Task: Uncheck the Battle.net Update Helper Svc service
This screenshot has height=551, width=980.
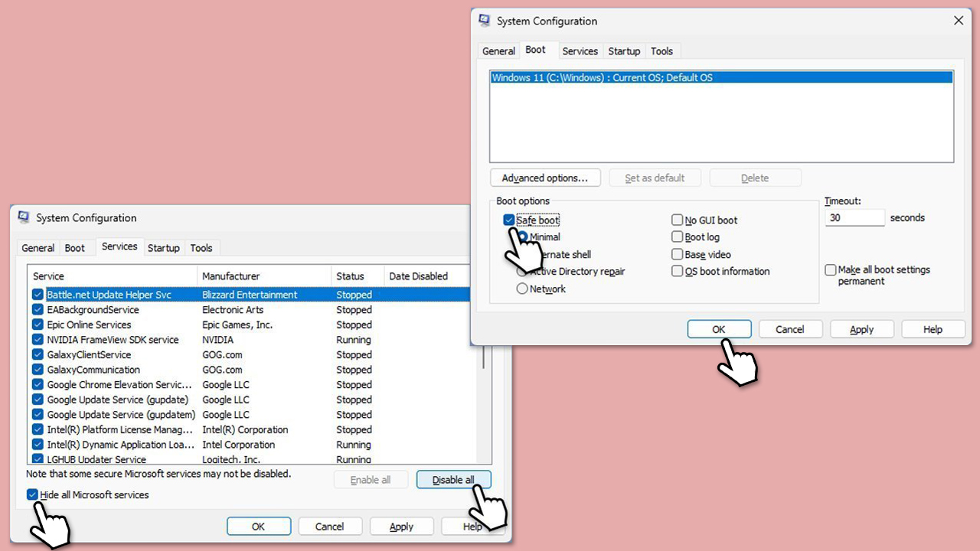Action: [x=38, y=295]
